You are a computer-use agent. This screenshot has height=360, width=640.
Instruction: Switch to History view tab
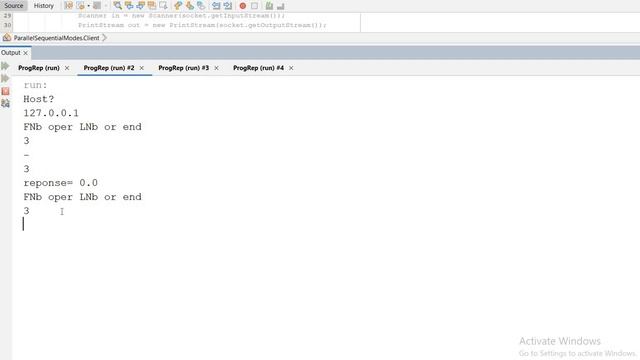point(44,6)
